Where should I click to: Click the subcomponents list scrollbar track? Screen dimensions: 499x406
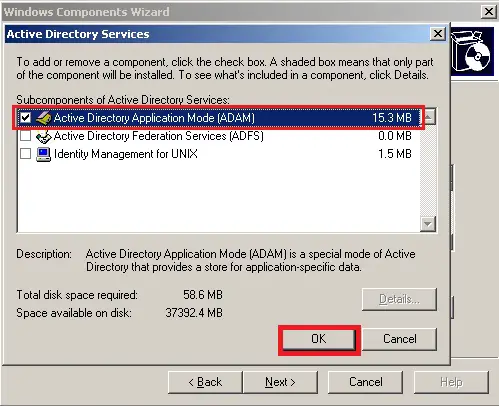pyautogui.click(x=428, y=171)
